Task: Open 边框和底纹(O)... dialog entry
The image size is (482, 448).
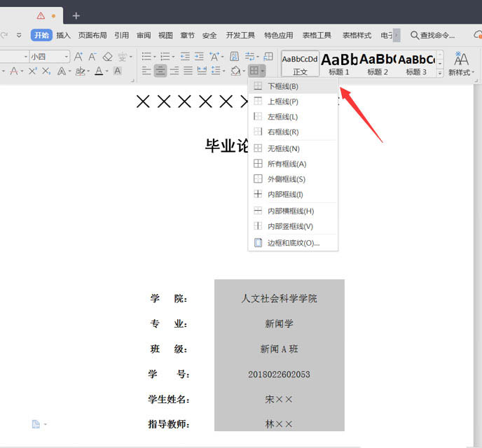Action: tap(294, 243)
